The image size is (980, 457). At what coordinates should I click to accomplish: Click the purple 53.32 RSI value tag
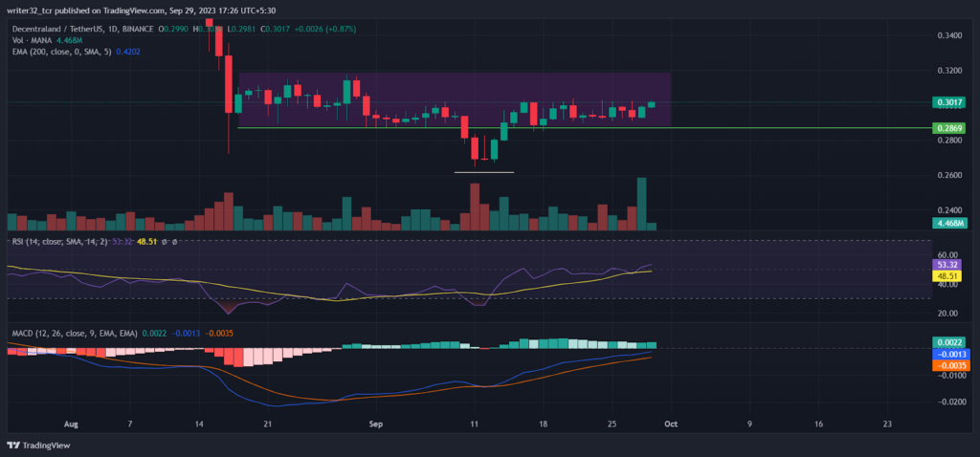(x=948, y=265)
